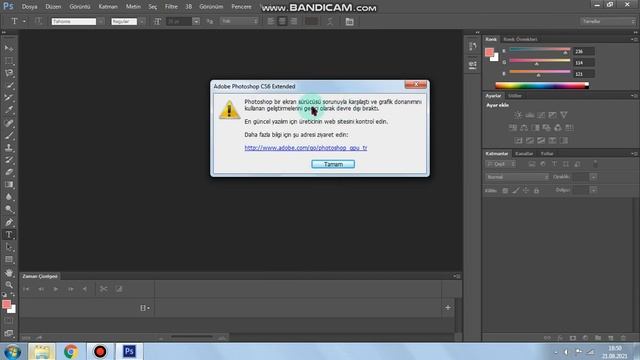Select the Brush tool
640x360 pixels.
click(9, 135)
